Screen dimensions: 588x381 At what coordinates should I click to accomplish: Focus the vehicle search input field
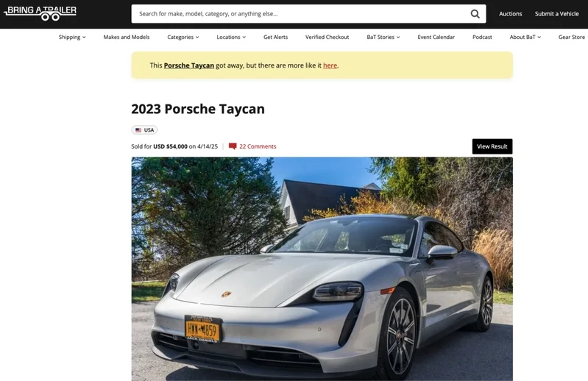pos(300,14)
